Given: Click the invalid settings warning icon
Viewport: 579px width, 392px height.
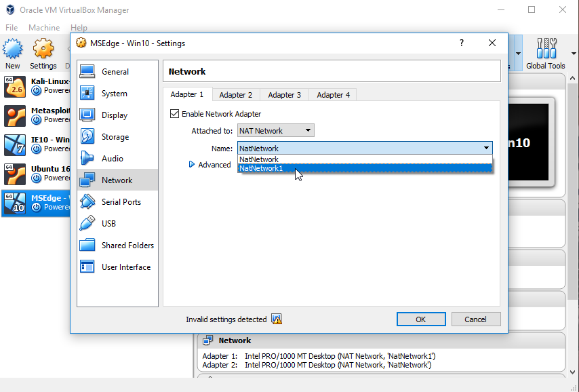Looking at the screenshot, I should (277, 319).
